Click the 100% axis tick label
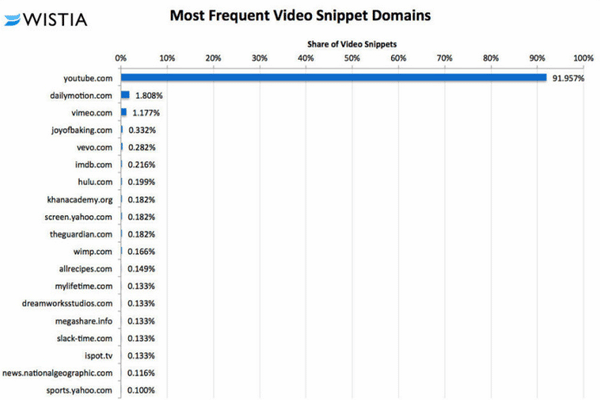 584,58
